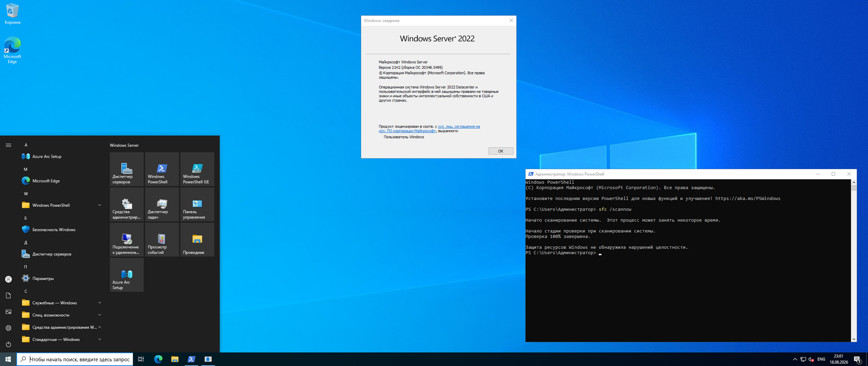Viewport: 868px width, 366px height.
Task: Show hidden tray icons chevron
Action: point(795,359)
